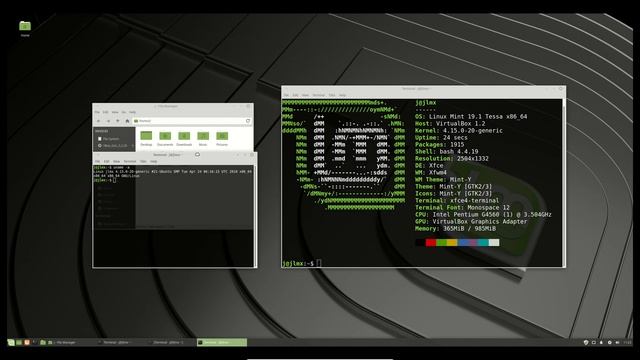The width and height of the screenshot is (640, 360).
Task: Click the Back arrow in File Manager toolbar
Action: [98, 121]
